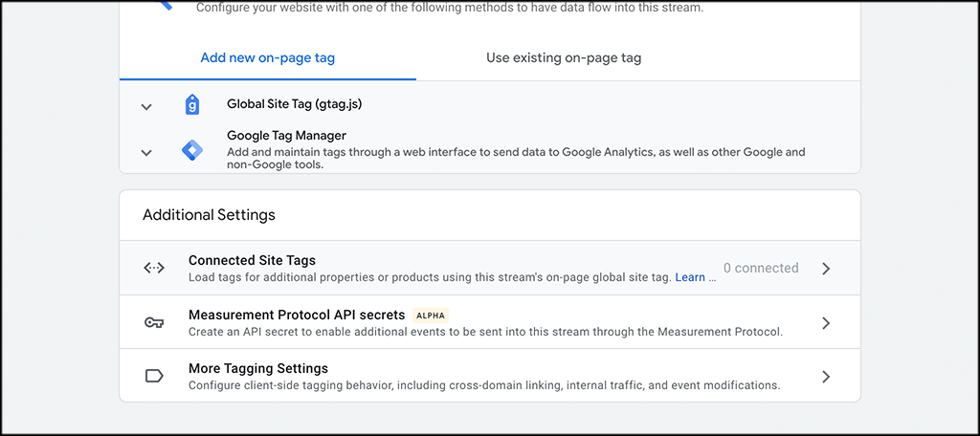
Task: Click the Google Tag Manager diamond icon
Action: (x=192, y=150)
